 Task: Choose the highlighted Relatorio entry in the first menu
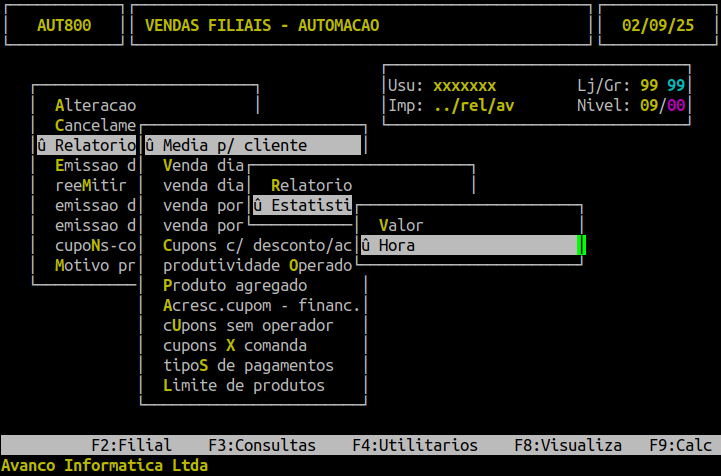[86, 145]
